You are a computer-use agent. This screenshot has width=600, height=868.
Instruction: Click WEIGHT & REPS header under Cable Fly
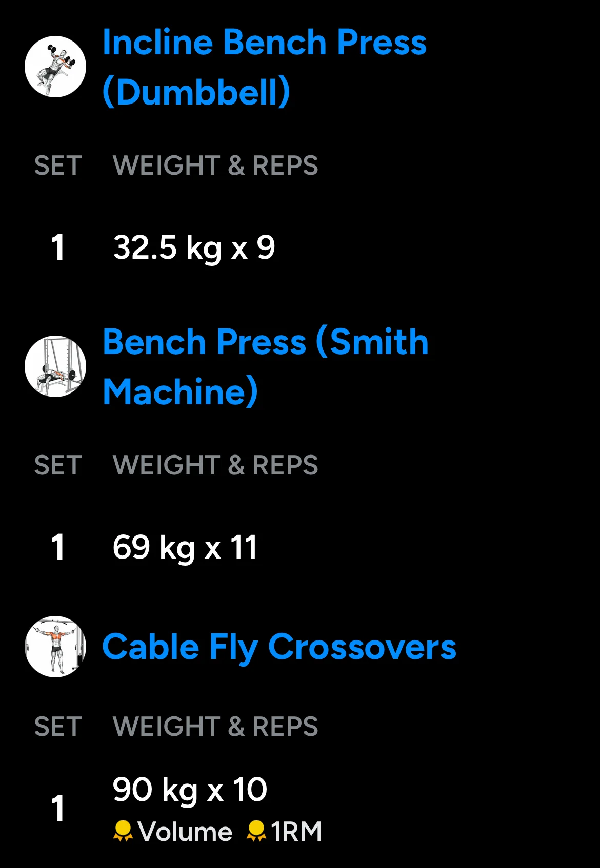[x=215, y=727]
